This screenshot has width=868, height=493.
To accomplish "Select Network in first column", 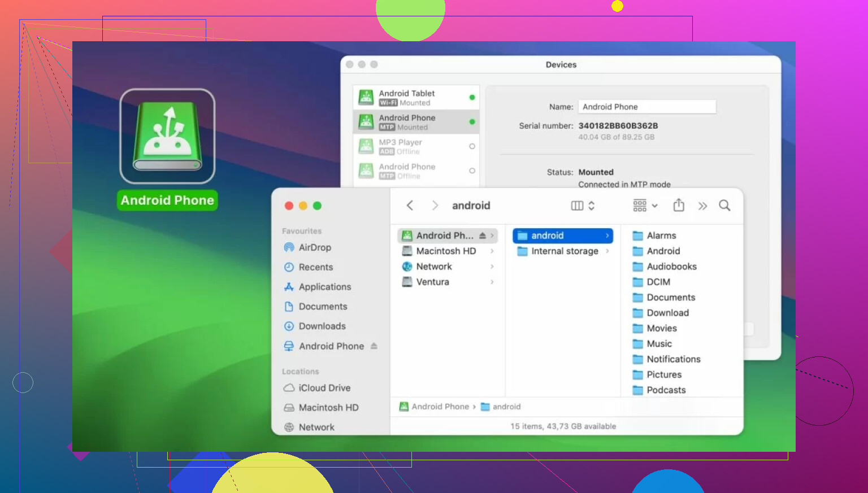I will coord(427,267).
